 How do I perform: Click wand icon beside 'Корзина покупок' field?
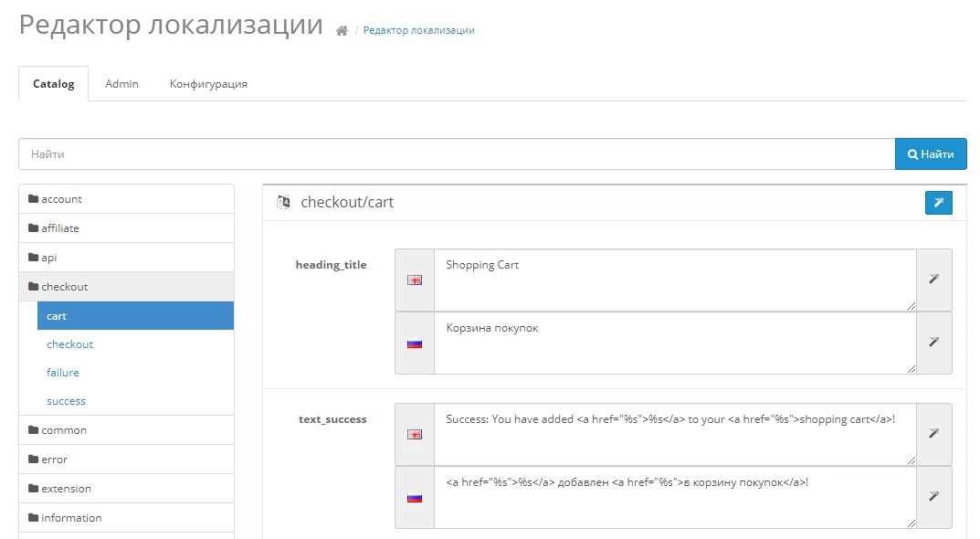coord(933,342)
